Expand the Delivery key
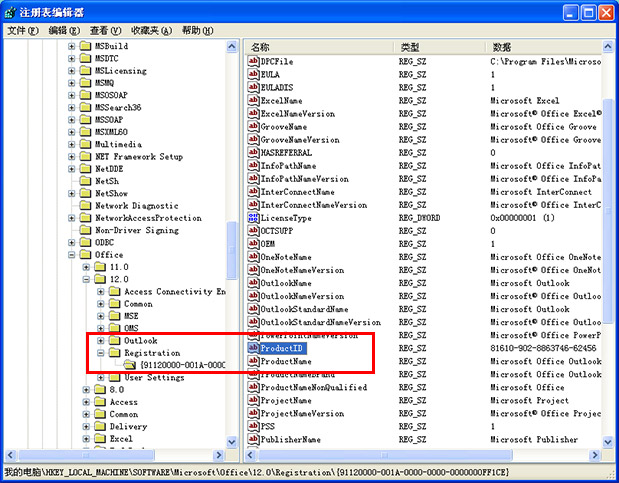 click(x=86, y=426)
